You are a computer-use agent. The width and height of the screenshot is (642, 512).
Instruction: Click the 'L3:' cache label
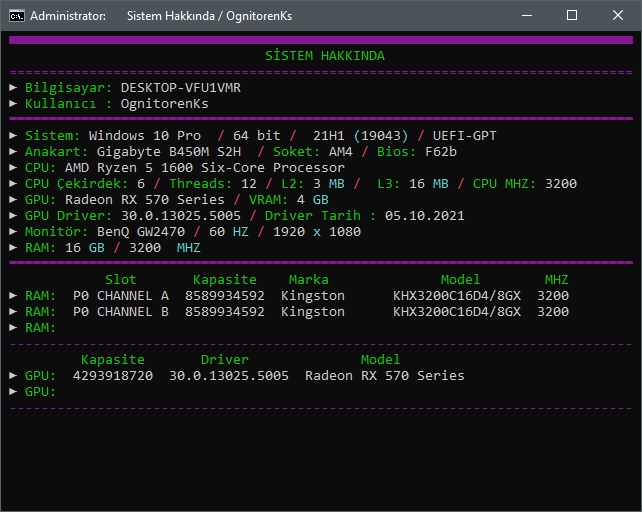388,184
